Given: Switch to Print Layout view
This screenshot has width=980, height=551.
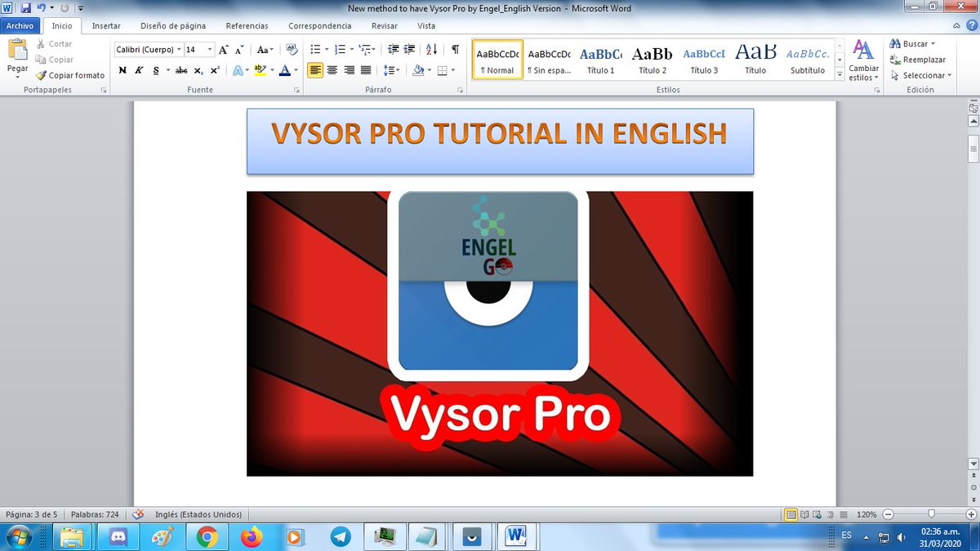Looking at the screenshot, I should point(791,514).
